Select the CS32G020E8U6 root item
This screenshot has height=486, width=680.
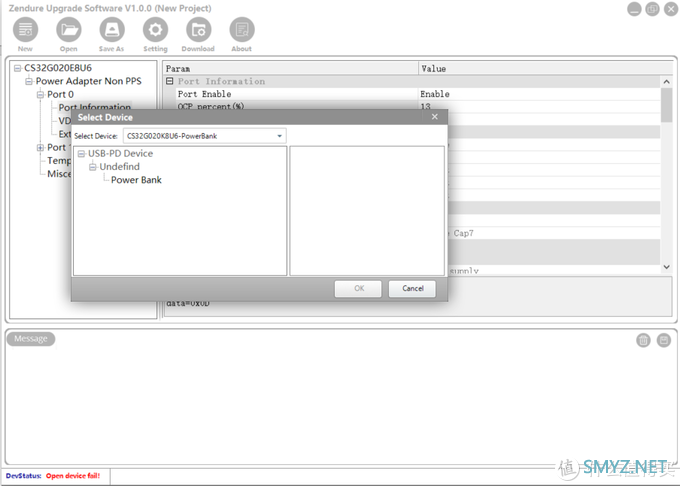click(x=58, y=68)
